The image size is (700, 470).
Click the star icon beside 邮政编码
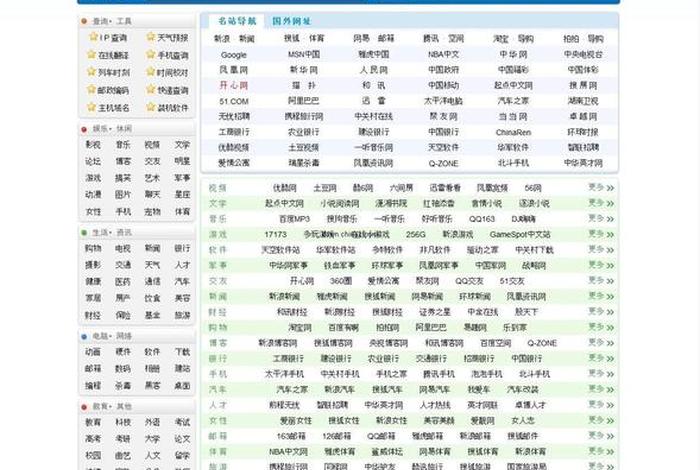[92, 90]
